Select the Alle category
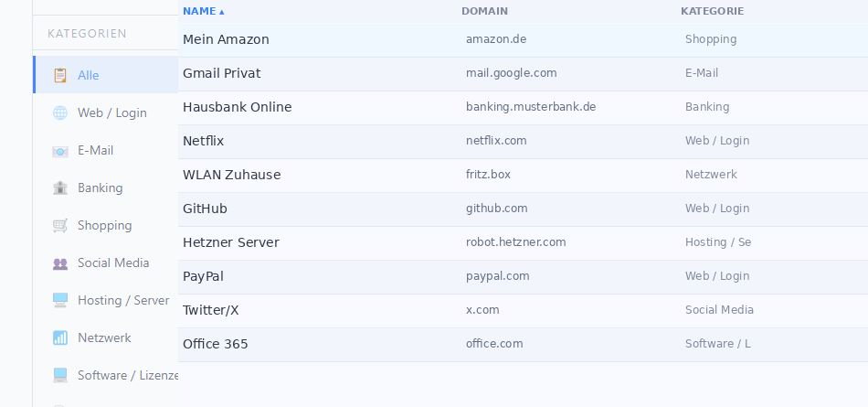Screen dimensions: 868x407 89,75
